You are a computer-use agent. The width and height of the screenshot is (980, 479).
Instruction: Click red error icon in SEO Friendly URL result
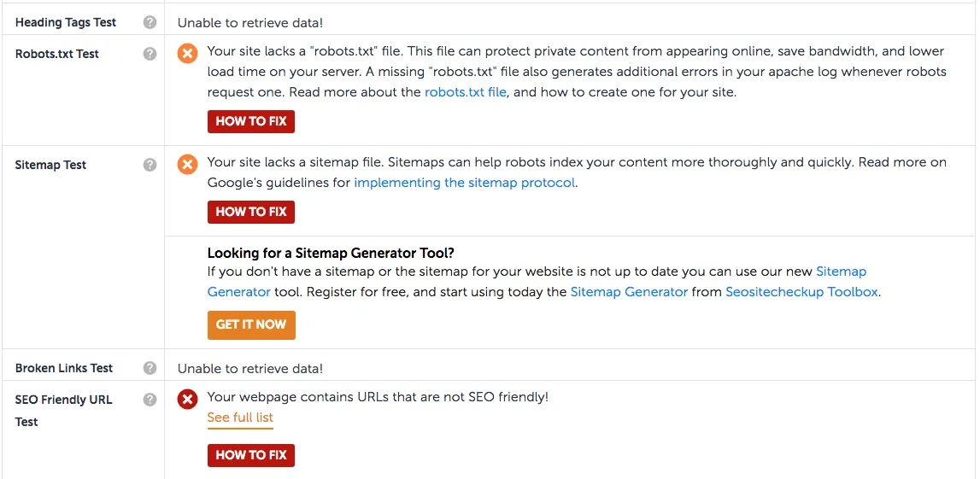pos(187,399)
